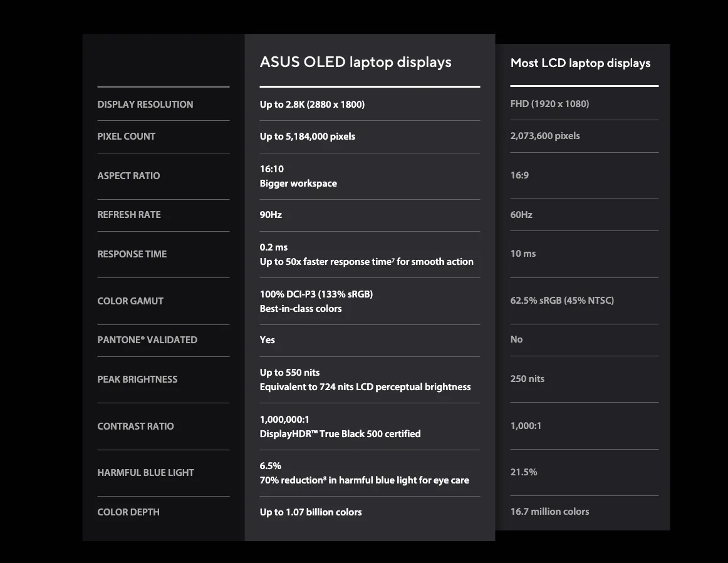This screenshot has height=563, width=728.
Task: Click the PEAK BRIGHTNESS row label
Action: tap(137, 380)
